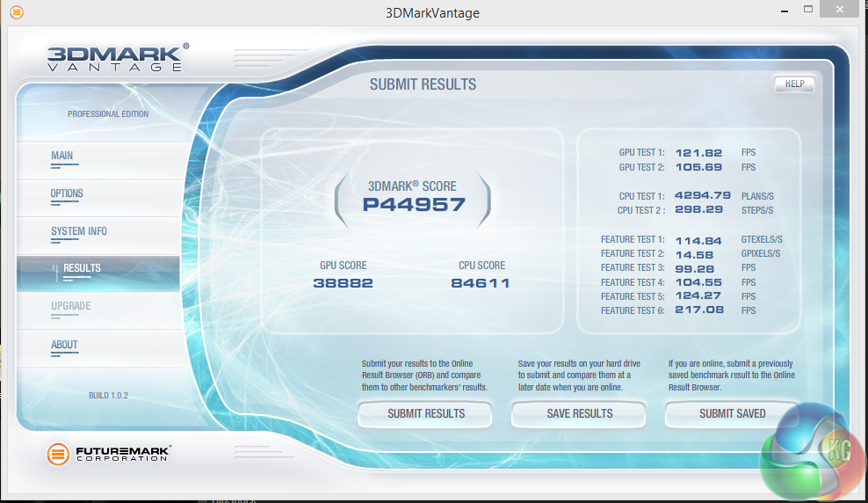
Task: Select the Results menu item
Action: click(99, 273)
